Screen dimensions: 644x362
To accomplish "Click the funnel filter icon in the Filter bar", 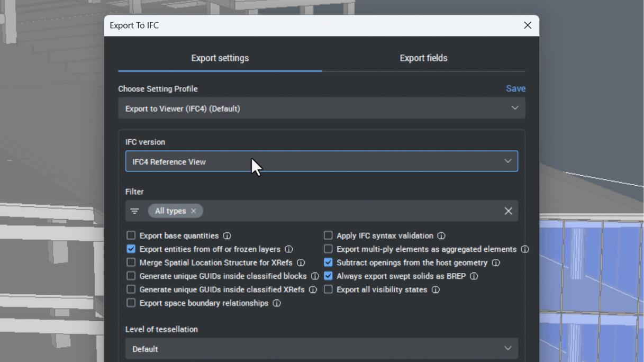I will [x=135, y=211].
